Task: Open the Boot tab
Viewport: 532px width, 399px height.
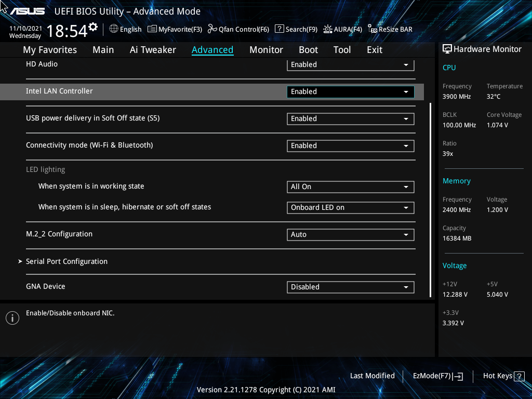Action: 308,50
